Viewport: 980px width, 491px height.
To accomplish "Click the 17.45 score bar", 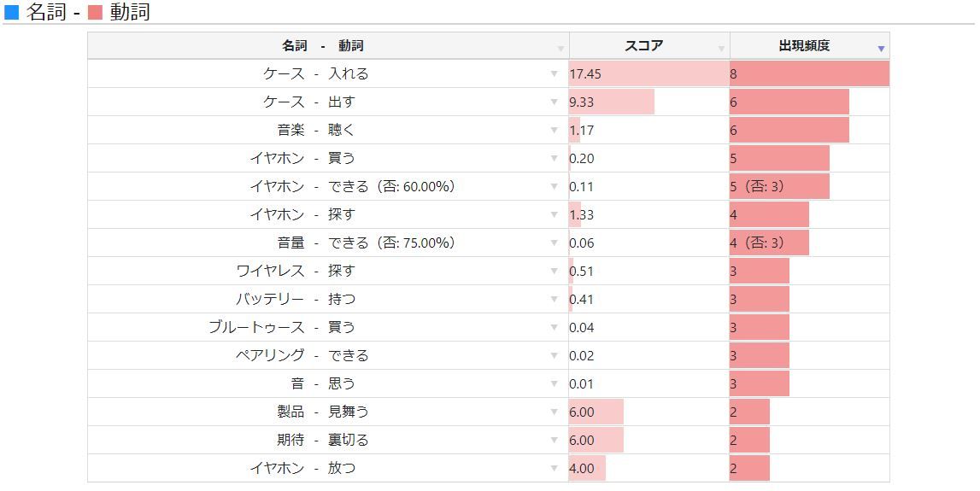I will pyautogui.click(x=648, y=74).
